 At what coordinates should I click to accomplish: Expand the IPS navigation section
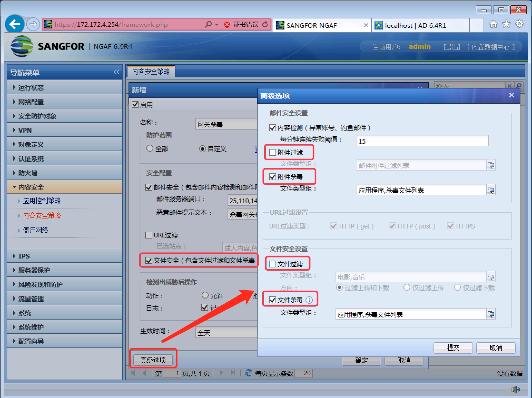(24, 256)
